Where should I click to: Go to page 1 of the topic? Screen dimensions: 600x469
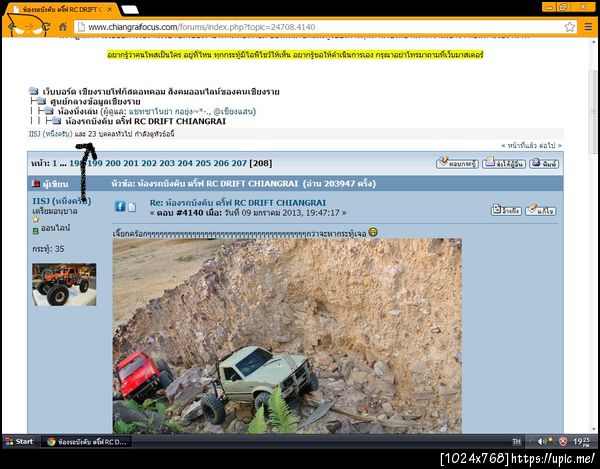(x=55, y=163)
